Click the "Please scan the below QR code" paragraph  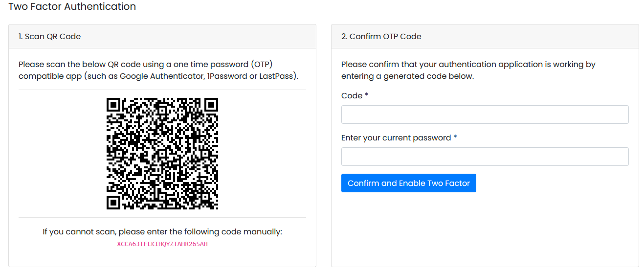click(x=158, y=70)
